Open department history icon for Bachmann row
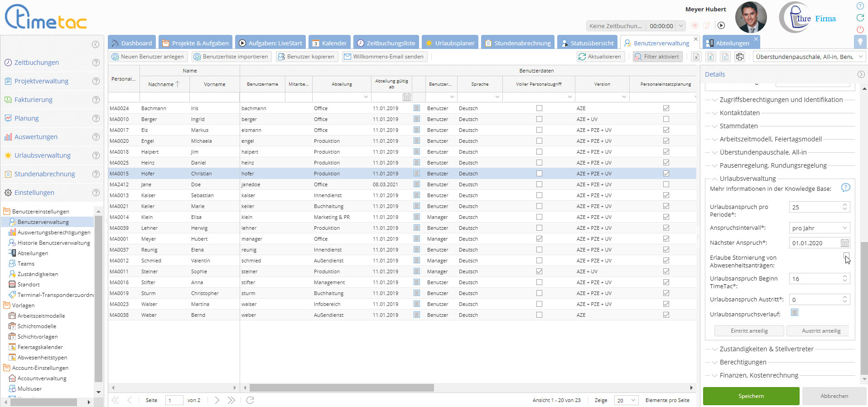 pyautogui.click(x=417, y=108)
